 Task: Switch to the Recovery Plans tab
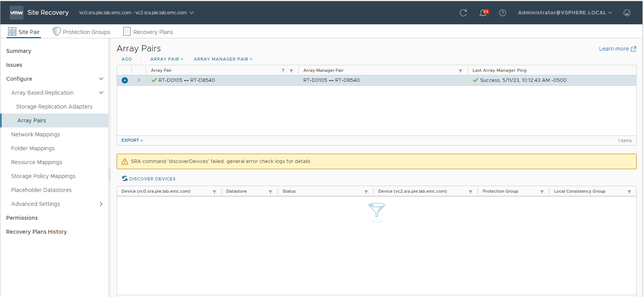pos(148,32)
